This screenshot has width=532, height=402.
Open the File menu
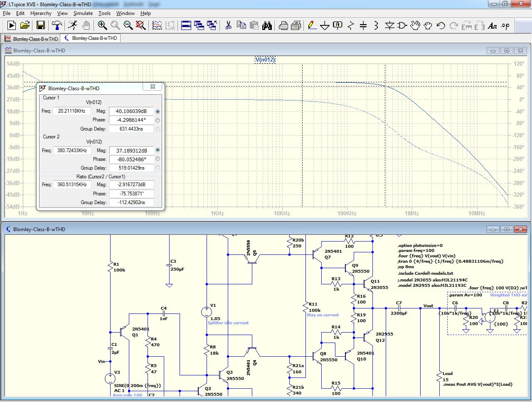pos(7,13)
